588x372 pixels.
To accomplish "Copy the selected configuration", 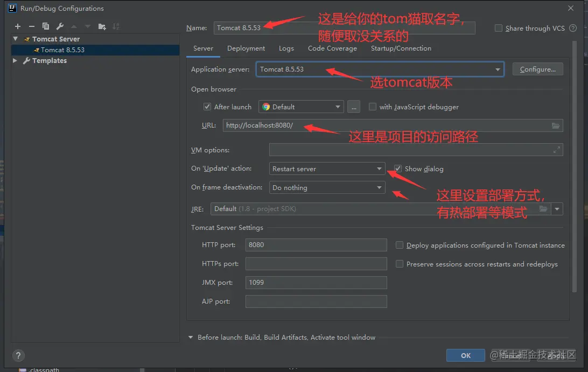I will pos(46,26).
